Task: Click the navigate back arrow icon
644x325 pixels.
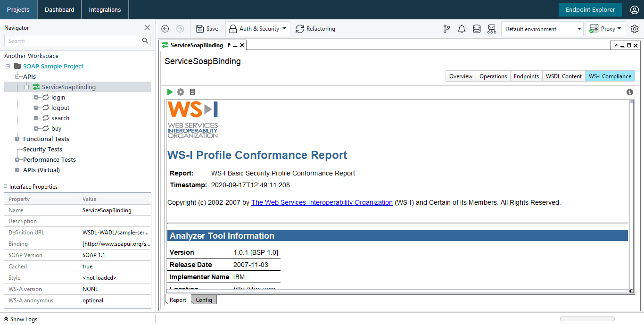Action: pyautogui.click(x=165, y=29)
